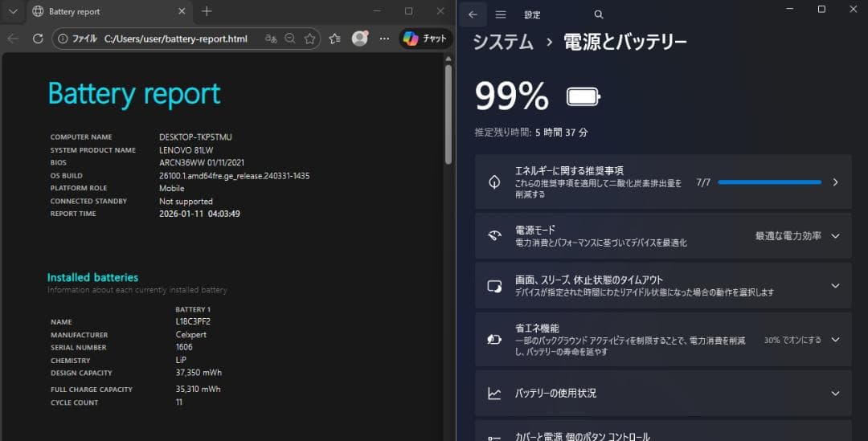Open the favorites list icon
The image size is (868, 441).
(335, 39)
